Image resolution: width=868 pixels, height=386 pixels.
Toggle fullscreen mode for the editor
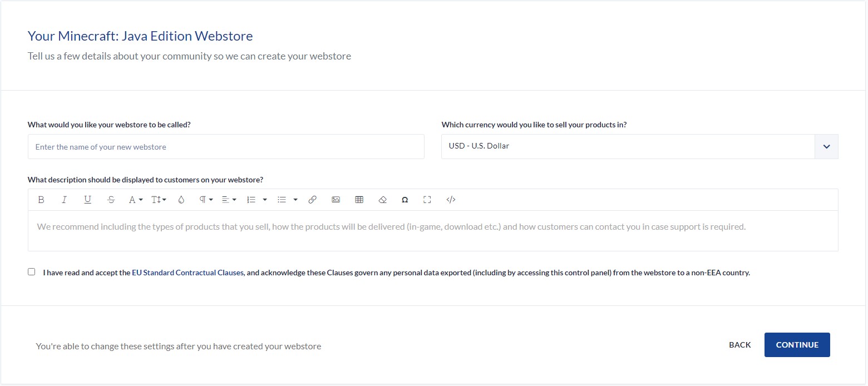[x=427, y=200]
